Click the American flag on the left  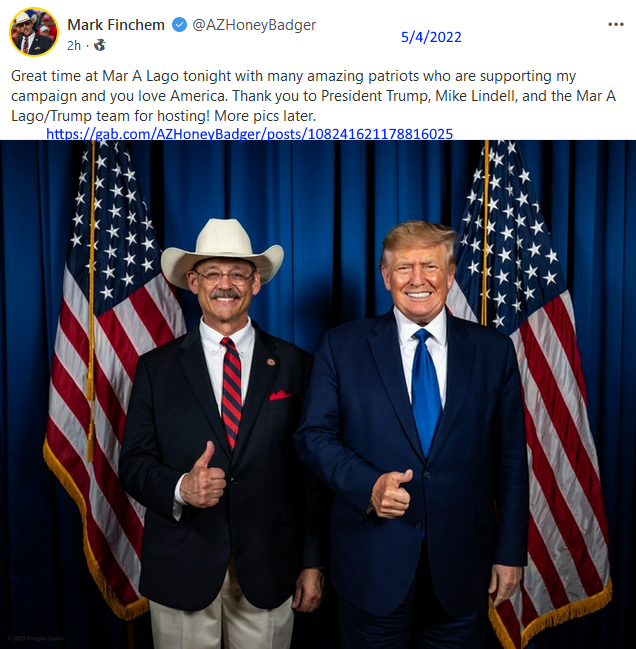108,373
